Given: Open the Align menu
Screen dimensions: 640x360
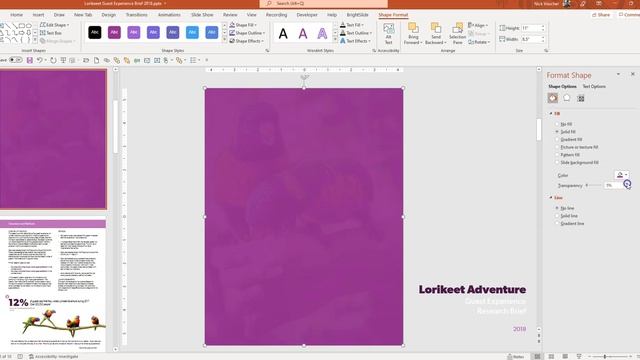Looking at the screenshot, I should pos(478,25).
